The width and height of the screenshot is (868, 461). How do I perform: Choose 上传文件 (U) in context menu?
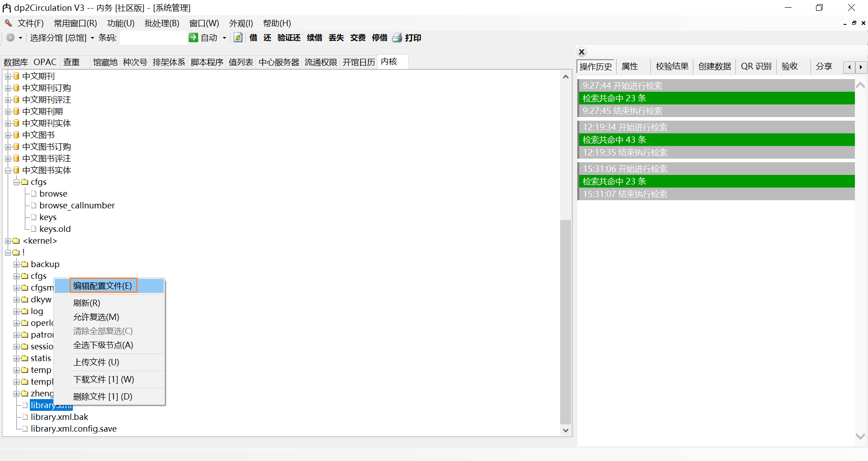(x=109, y=362)
